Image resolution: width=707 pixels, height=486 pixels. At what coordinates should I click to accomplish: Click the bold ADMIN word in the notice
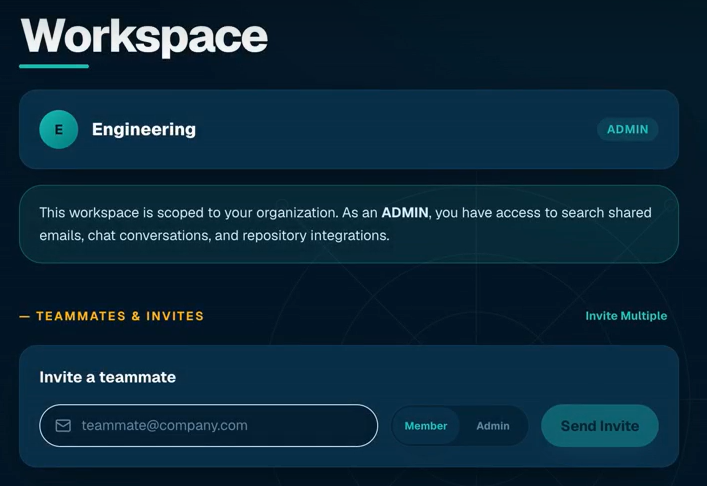tap(404, 212)
